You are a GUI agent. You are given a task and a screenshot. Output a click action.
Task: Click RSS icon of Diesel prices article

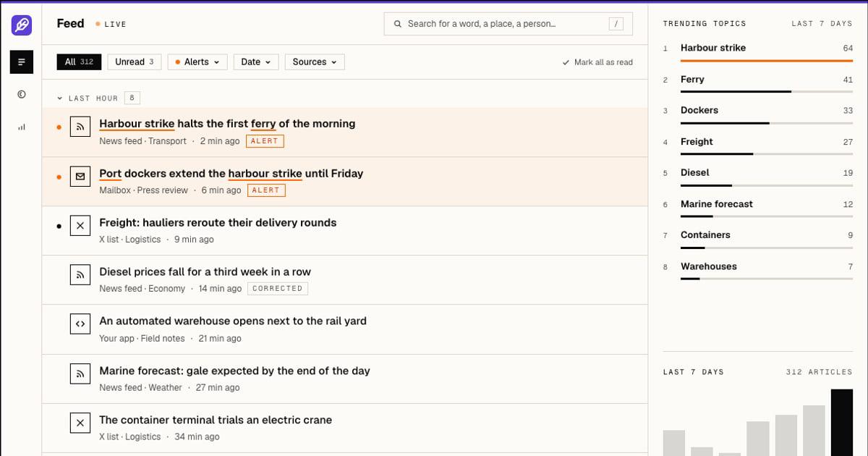(80, 274)
